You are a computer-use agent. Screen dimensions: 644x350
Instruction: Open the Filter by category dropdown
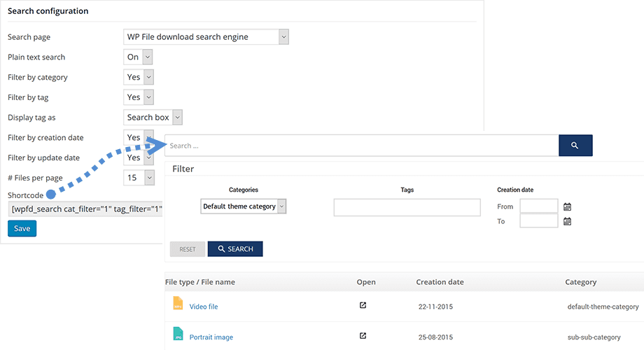pyautogui.click(x=139, y=77)
